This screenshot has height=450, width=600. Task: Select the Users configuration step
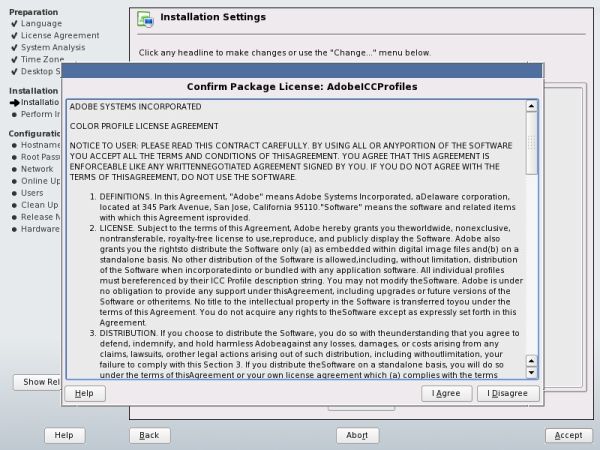[32, 193]
